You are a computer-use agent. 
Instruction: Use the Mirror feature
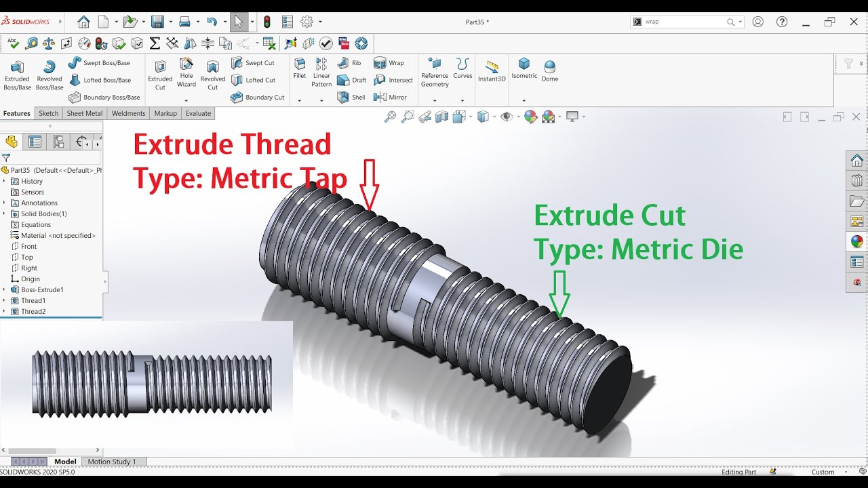391,98
